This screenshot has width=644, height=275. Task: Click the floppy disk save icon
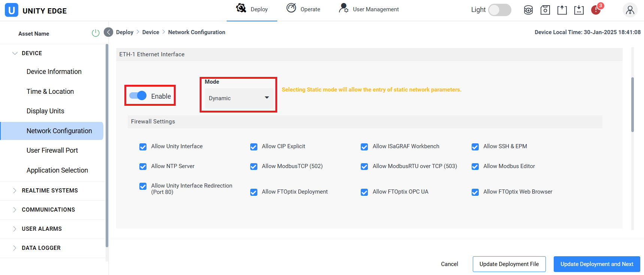[545, 10]
